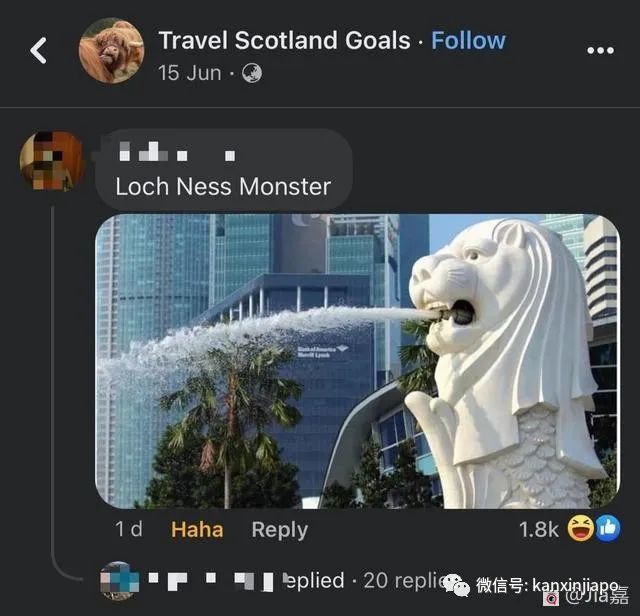Select the Loch Ness Monster comment bubble
Viewport: 640px width, 616px height.
224,169
